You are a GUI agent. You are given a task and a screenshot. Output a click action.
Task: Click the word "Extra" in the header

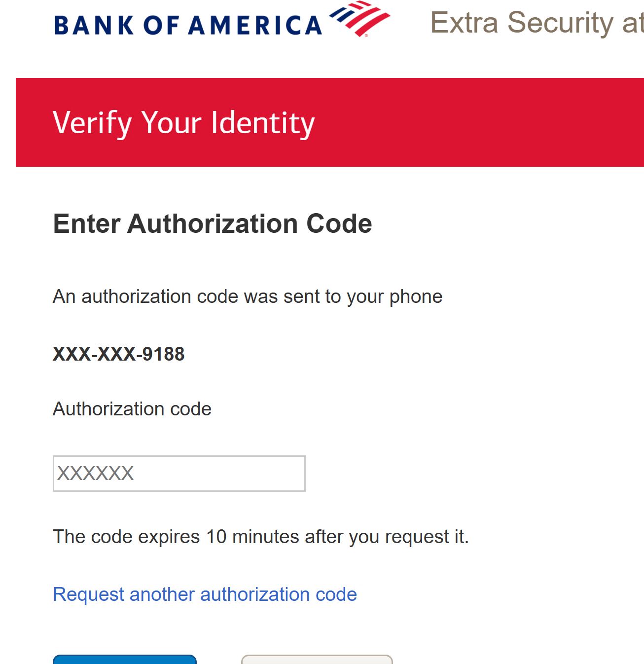[464, 23]
